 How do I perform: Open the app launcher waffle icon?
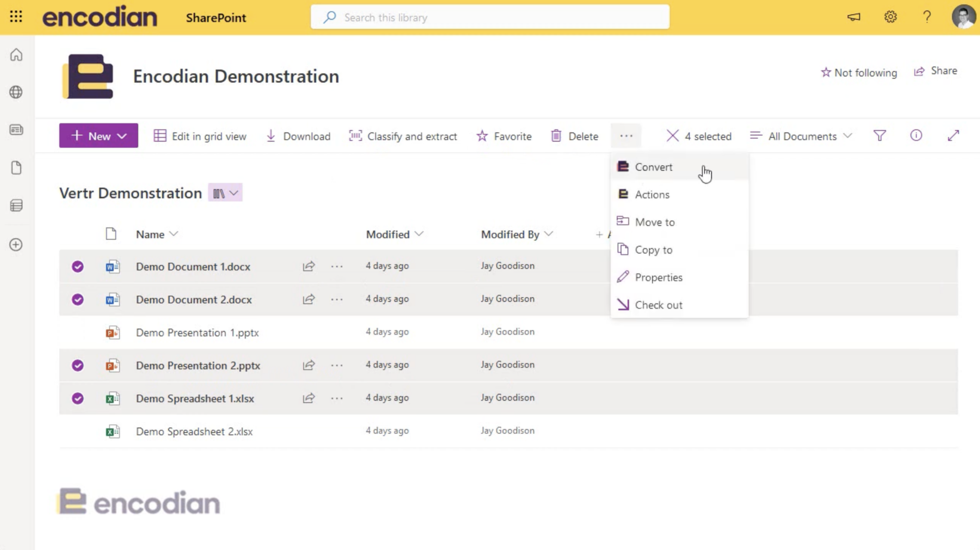tap(16, 17)
